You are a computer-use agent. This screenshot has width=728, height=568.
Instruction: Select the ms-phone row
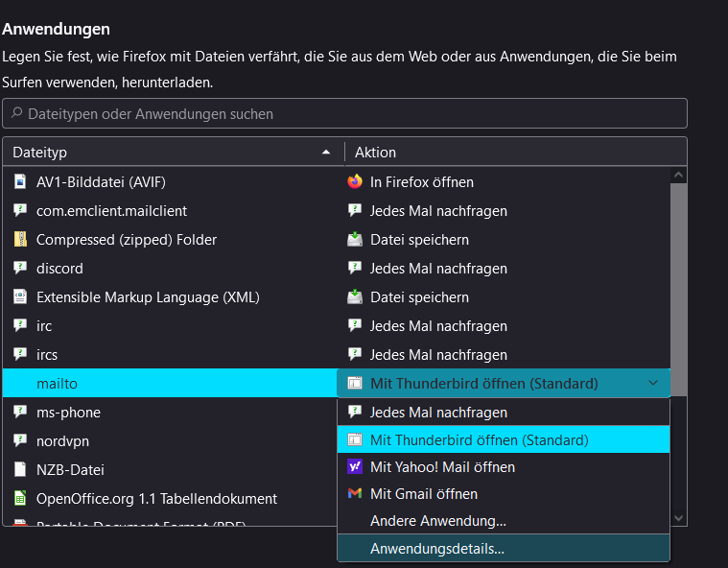[x=170, y=412]
